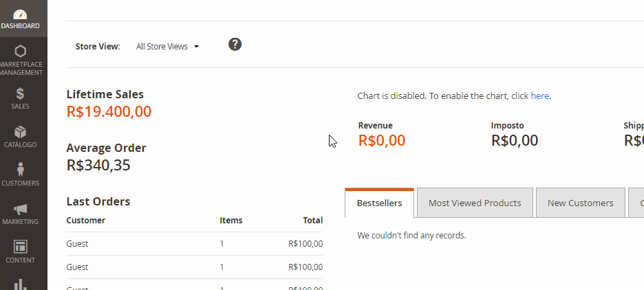Click the 'here' link to enable chart

click(539, 96)
